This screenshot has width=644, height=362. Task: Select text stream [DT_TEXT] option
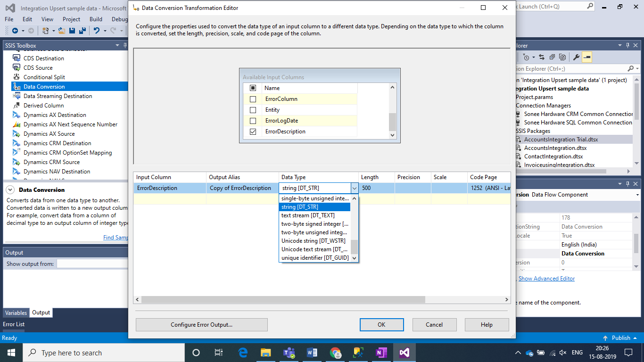[x=314, y=215]
